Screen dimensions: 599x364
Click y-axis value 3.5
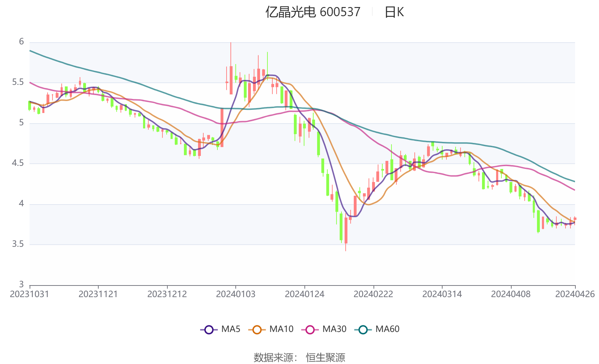click(18, 244)
